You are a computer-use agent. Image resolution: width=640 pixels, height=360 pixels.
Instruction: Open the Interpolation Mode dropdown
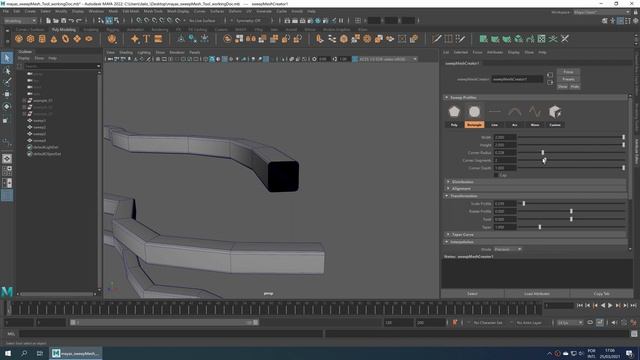(x=508, y=249)
